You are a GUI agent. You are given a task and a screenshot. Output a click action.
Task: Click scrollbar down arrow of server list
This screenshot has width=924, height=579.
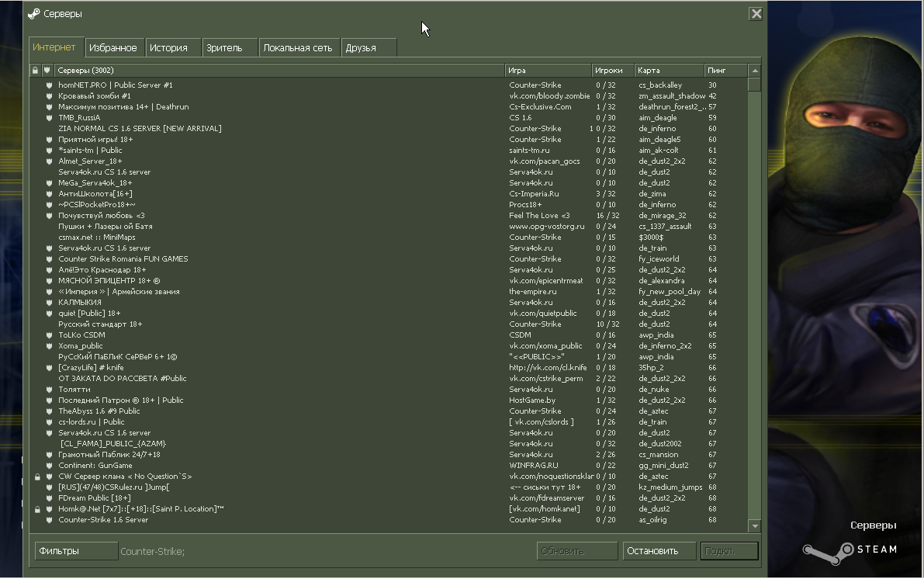point(754,525)
